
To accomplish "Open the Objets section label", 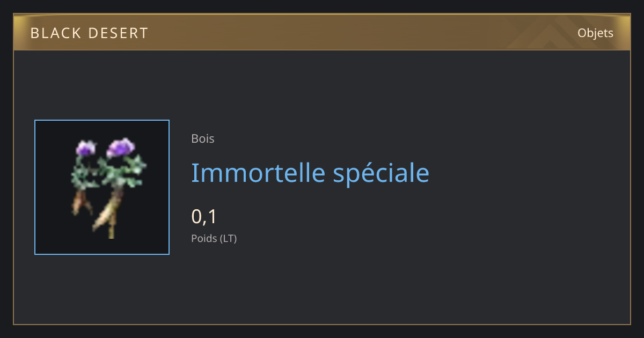I will coord(595,33).
